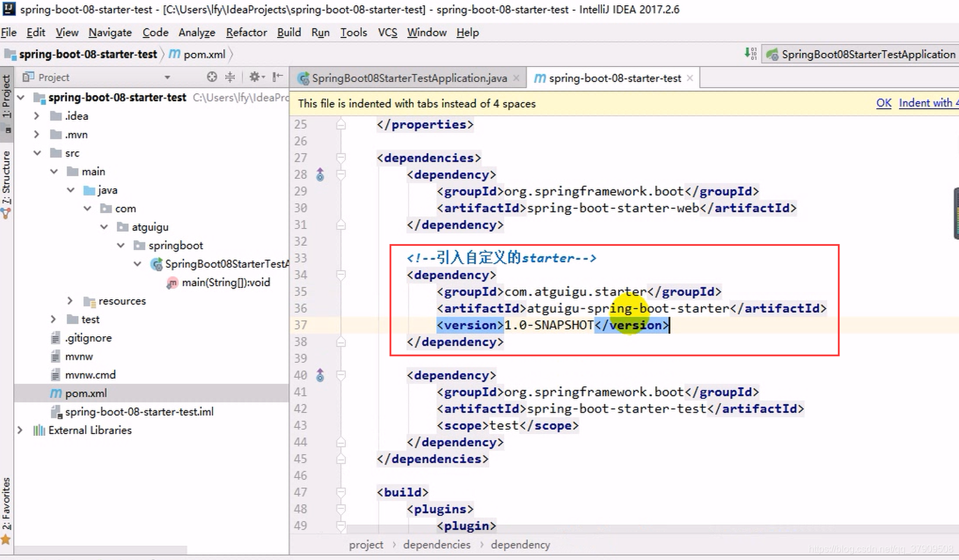
Task: Open the Navigate menu
Action: pos(110,32)
